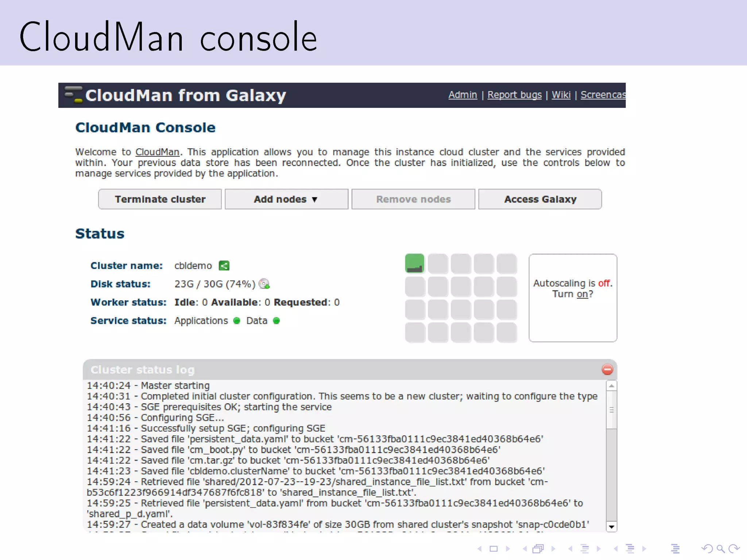Open the Add nodes dropdown
Viewport: 747px width, 560px height.
pos(286,199)
